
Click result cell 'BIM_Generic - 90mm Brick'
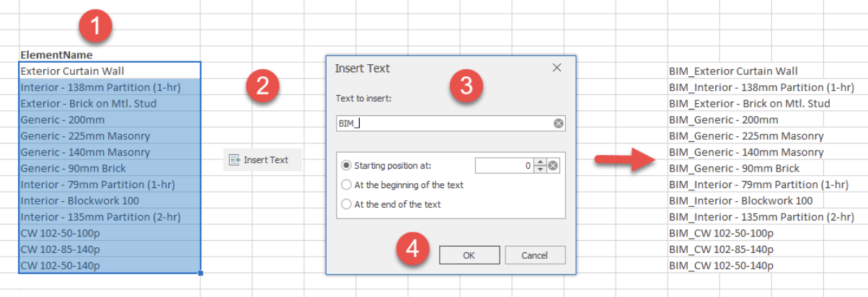pos(734,168)
